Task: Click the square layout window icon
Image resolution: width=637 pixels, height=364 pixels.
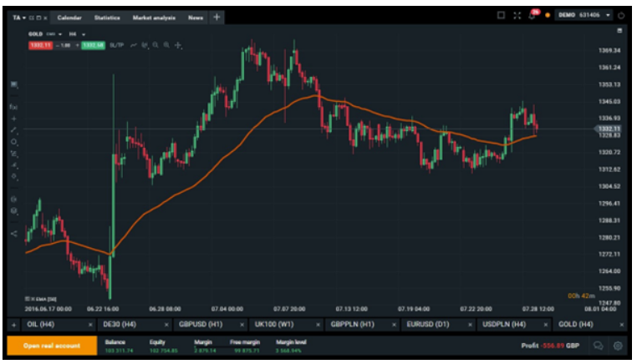Action: (x=501, y=15)
